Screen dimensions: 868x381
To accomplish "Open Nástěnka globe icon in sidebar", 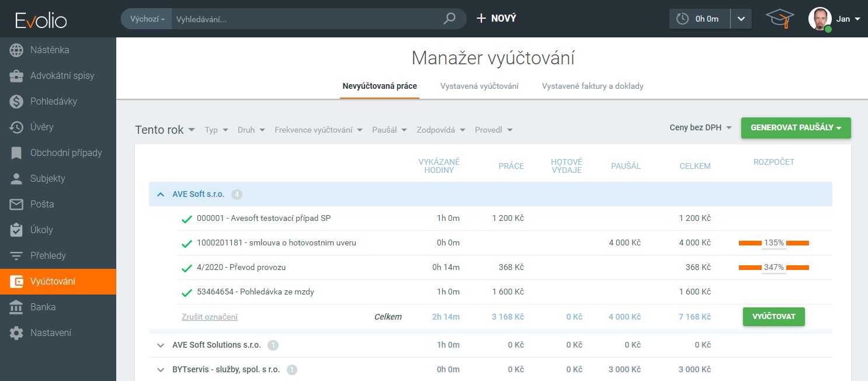I will point(16,50).
